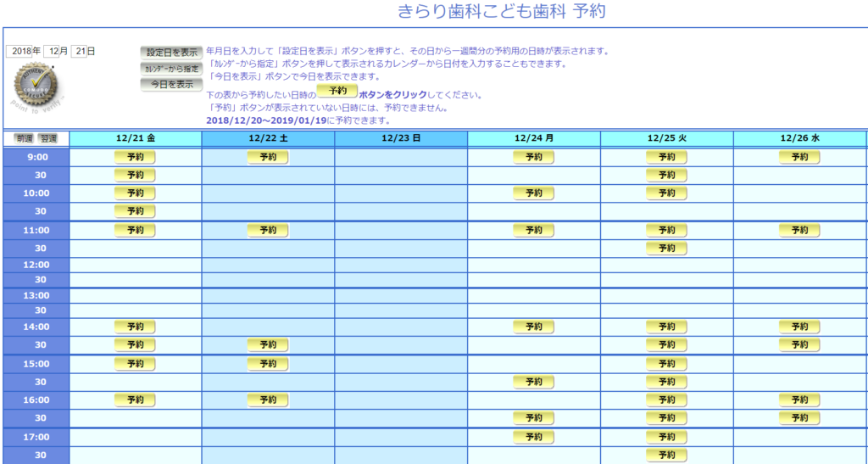Click the 12/25 火 column header

pyautogui.click(x=666, y=138)
